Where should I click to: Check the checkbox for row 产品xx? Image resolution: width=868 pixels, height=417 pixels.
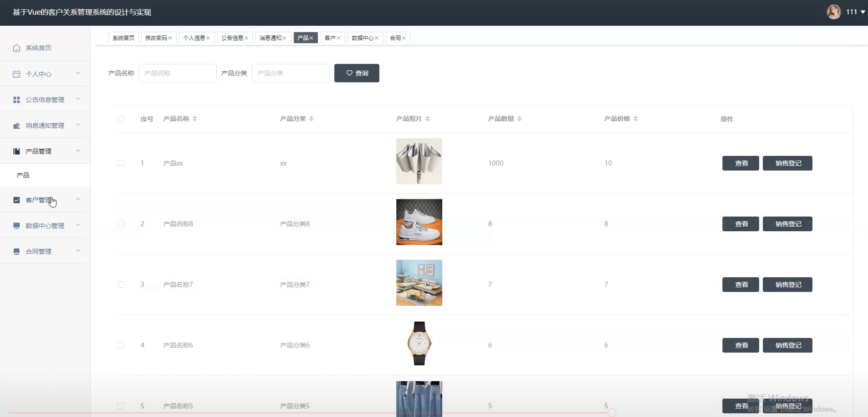pos(121,163)
